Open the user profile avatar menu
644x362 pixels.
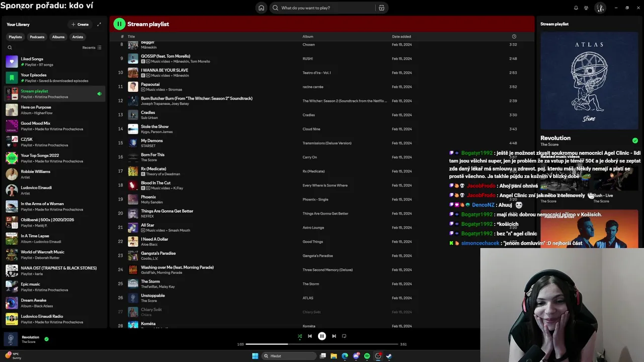pyautogui.click(x=600, y=8)
